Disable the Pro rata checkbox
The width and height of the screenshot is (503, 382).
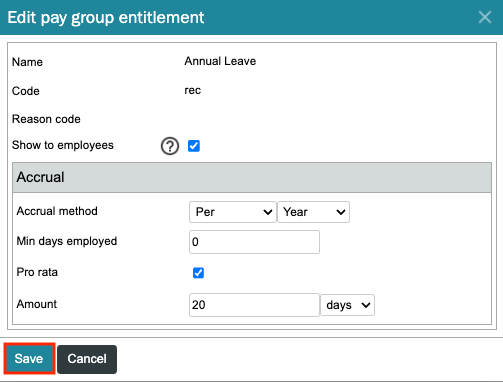[198, 273]
